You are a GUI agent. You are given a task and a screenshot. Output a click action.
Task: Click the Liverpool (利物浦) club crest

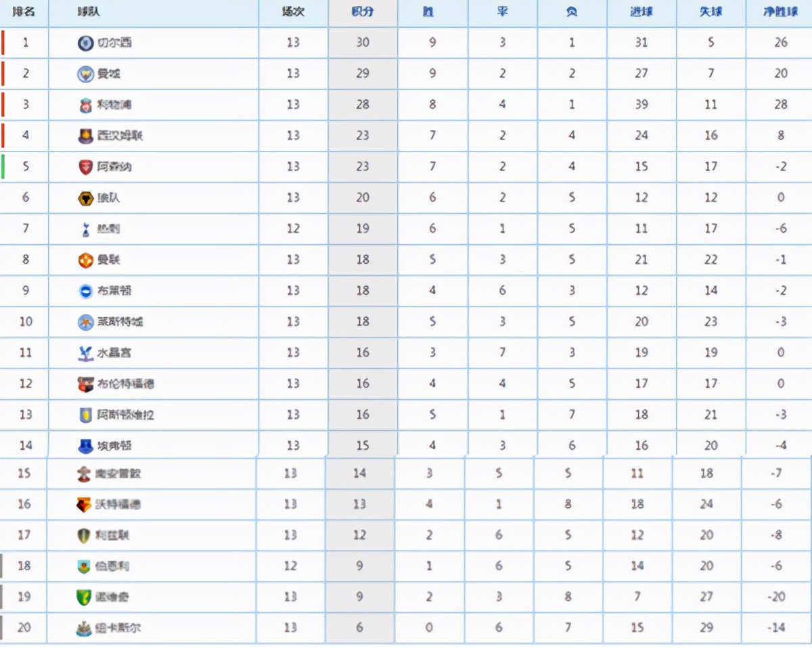coord(85,105)
